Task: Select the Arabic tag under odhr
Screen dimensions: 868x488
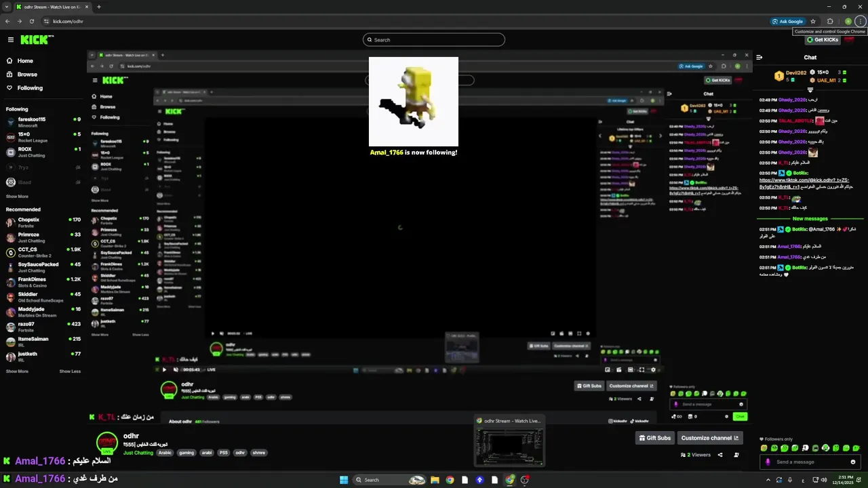Action: click(x=165, y=453)
